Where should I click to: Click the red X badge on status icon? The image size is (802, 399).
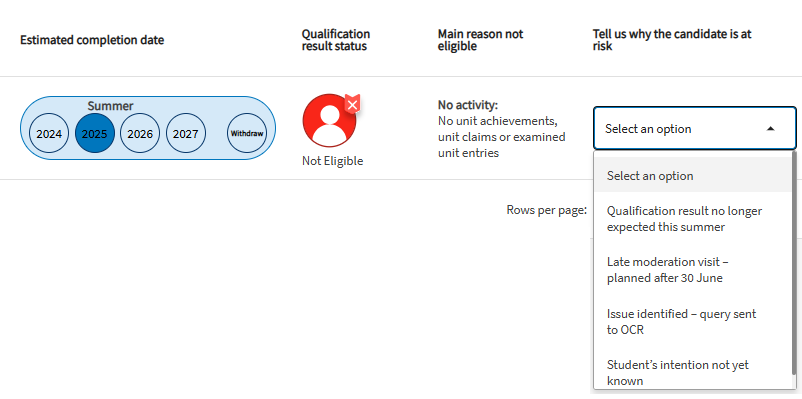(x=352, y=104)
